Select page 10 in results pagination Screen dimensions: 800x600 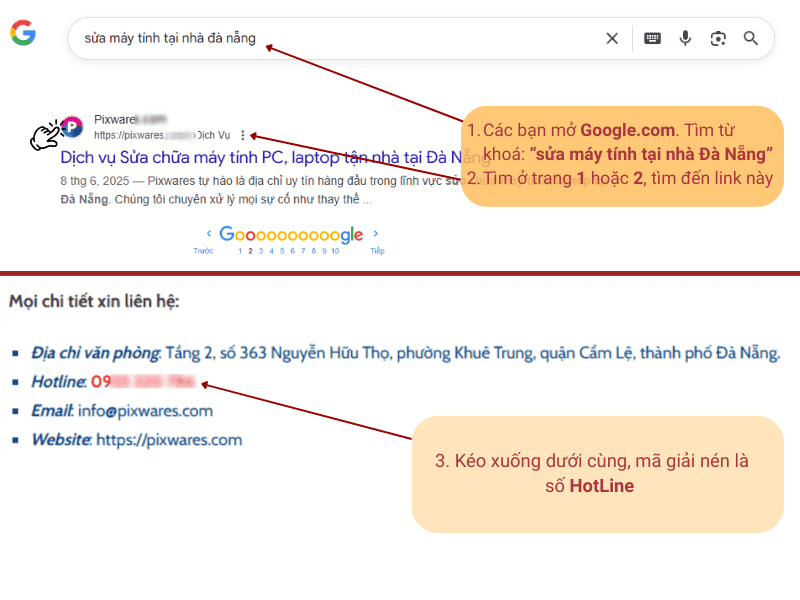click(335, 251)
